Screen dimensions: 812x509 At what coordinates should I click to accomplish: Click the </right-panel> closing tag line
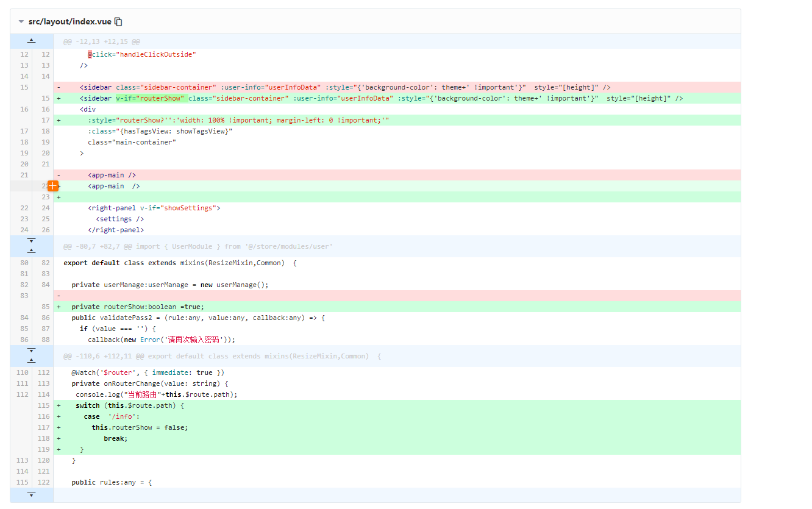coord(397,230)
